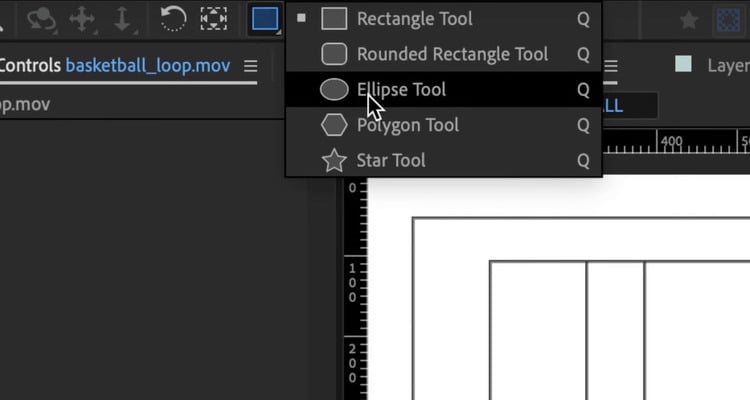
Task: Click the Layer panel tab
Action: click(728, 66)
